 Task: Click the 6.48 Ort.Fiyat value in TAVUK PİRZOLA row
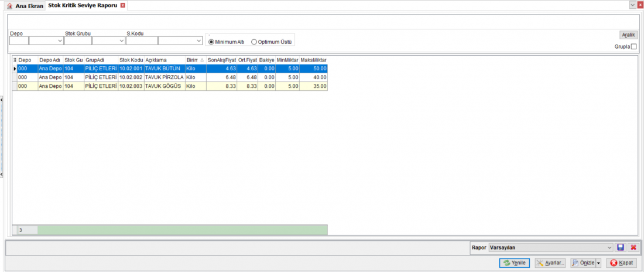(x=247, y=77)
